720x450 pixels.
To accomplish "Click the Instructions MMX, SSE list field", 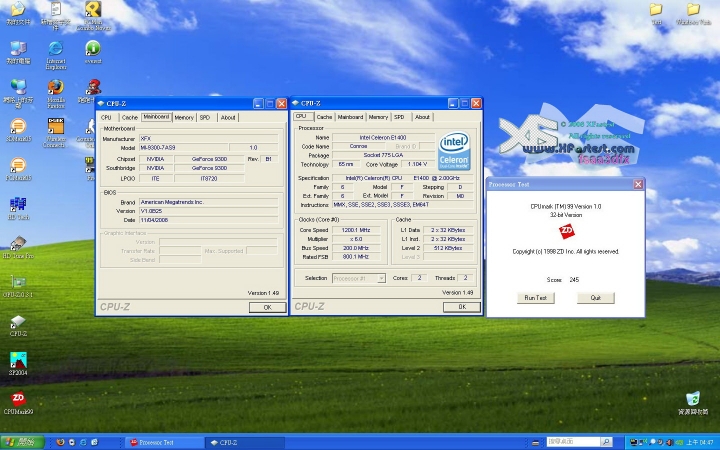I will (403, 205).
